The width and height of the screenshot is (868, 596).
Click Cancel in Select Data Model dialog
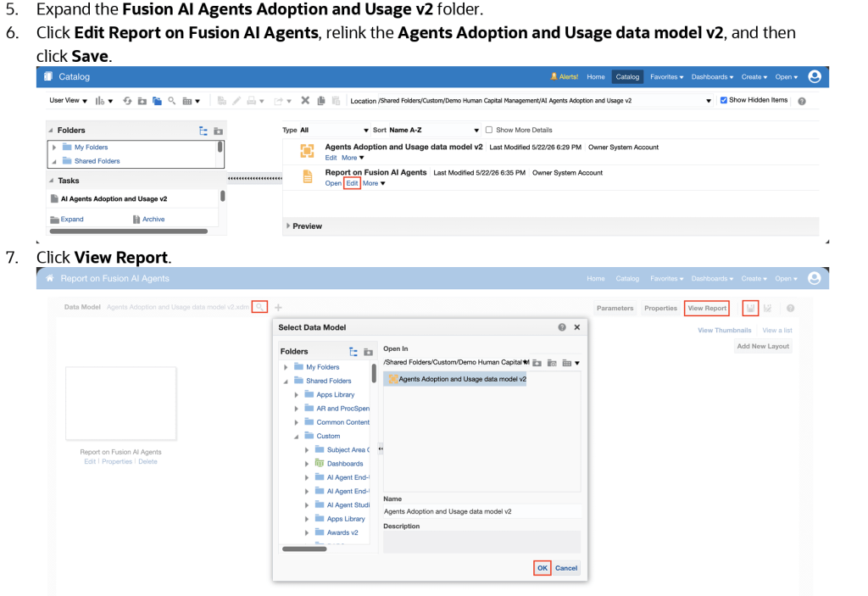[566, 568]
